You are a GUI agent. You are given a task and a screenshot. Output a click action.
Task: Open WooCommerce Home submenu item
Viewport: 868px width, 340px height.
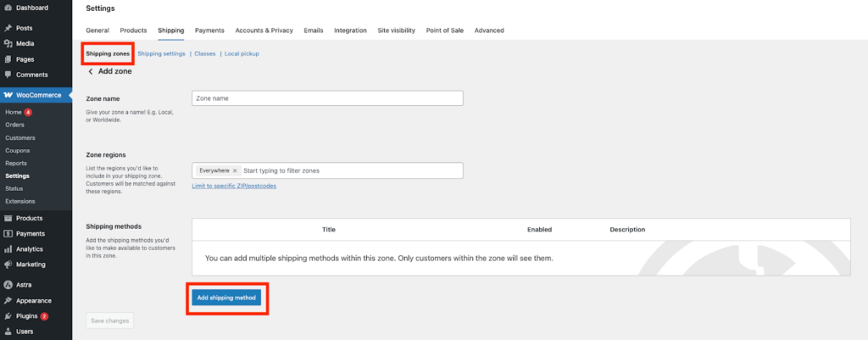click(14, 112)
